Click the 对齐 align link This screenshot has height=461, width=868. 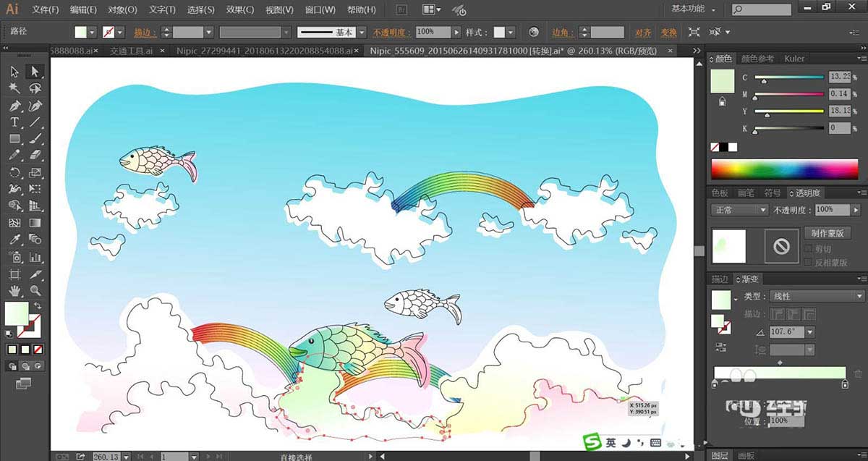pyautogui.click(x=644, y=33)
